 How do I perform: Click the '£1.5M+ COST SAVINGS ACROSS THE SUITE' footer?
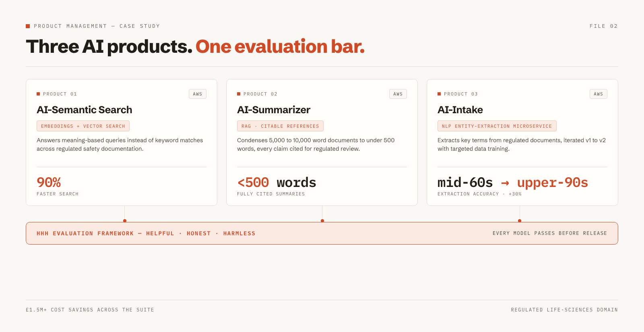90,310
